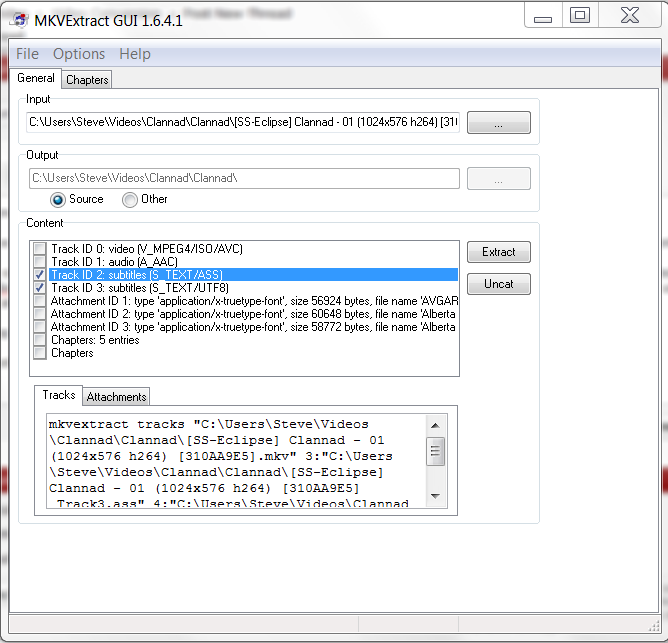Open the Help menu

tap(135, 54)
